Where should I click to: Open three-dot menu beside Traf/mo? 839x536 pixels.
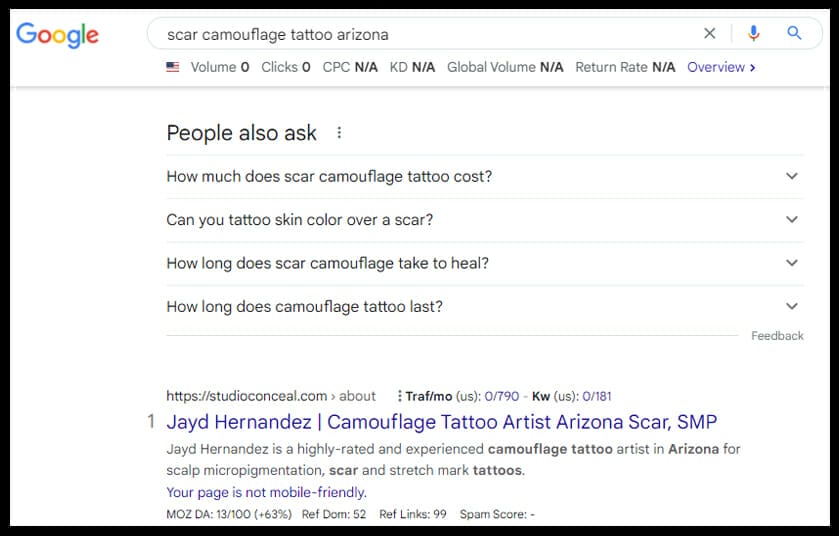pyautogui.click(x=399, y=396)
